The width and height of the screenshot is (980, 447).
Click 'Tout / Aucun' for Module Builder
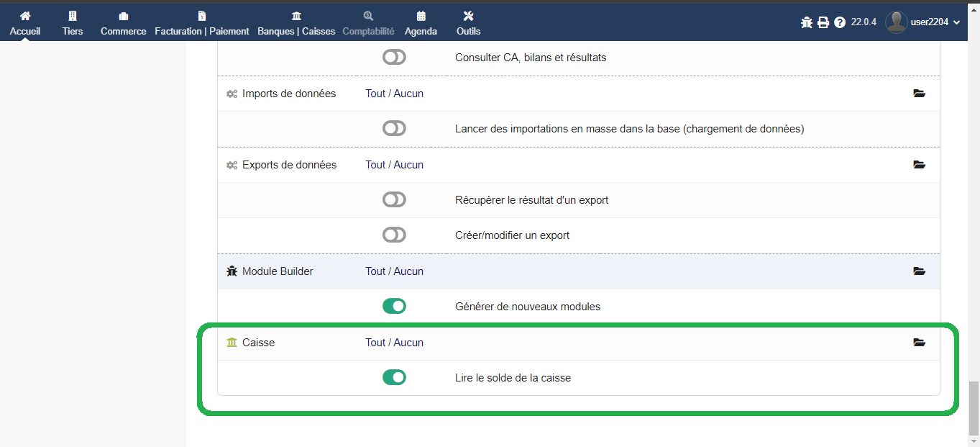click(394, 271)
